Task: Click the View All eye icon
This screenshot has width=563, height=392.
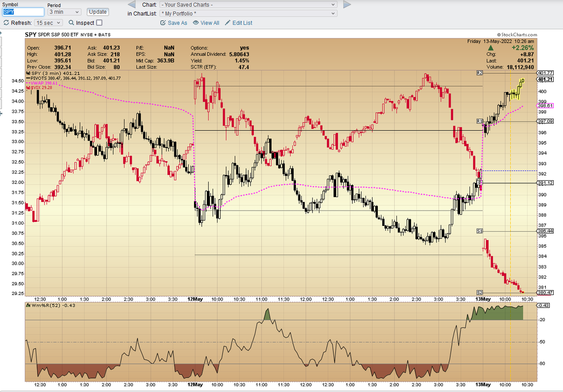Action: tap(196, 23)
